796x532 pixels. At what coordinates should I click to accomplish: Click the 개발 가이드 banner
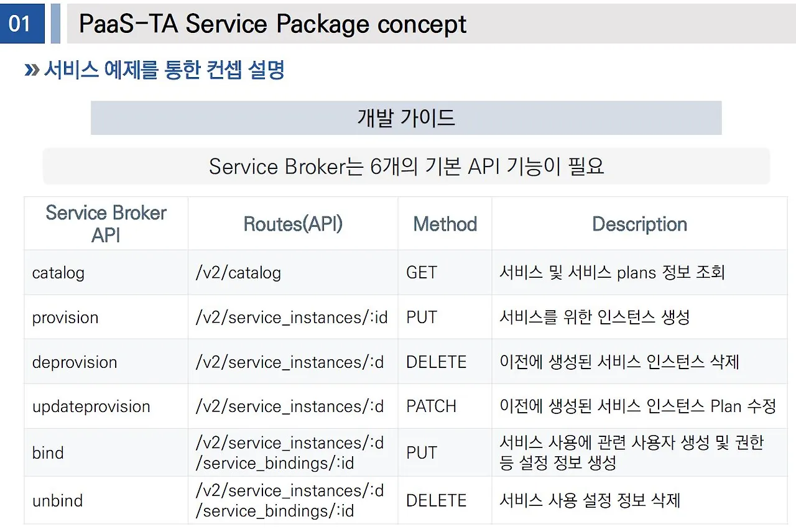tap(406, 118)
